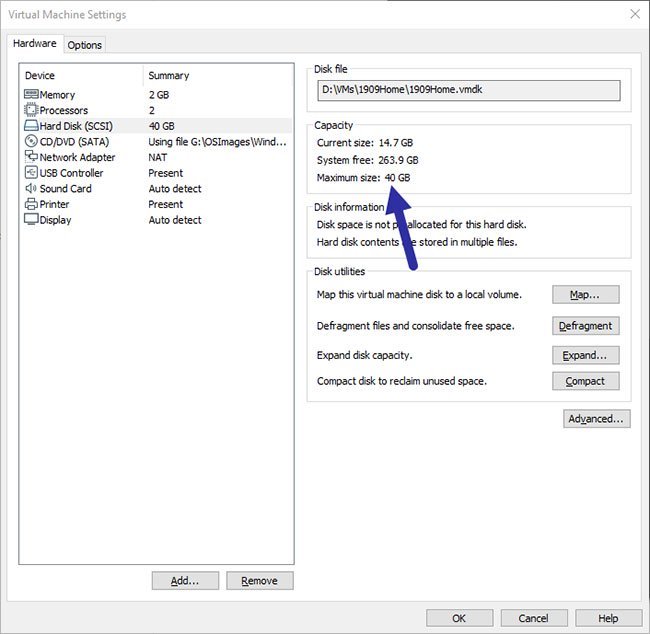This screenshot has width=650, height=634.
Task: Click Compact to reclaim unused space
Action: (585, 381)
